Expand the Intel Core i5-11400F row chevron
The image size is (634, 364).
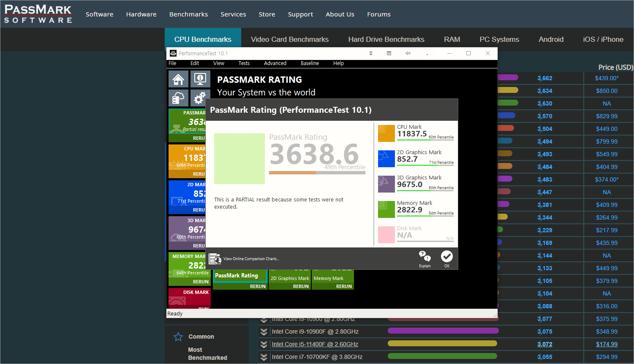264,344
